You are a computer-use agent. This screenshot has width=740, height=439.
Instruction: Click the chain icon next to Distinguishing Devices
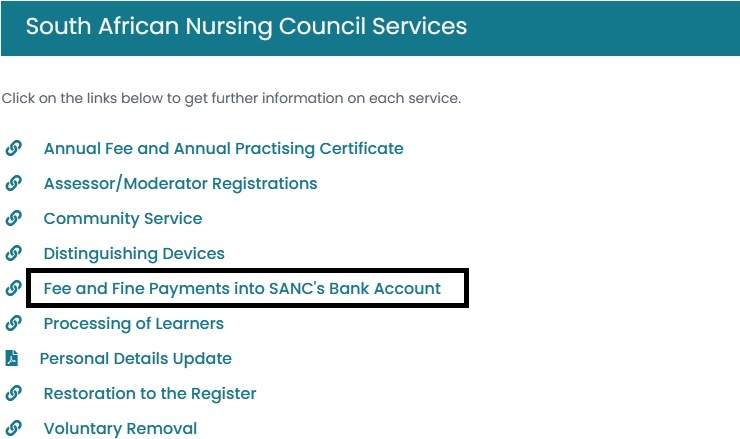[x=14, y=254]
